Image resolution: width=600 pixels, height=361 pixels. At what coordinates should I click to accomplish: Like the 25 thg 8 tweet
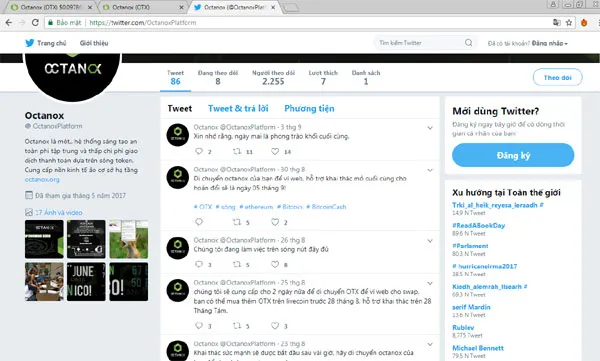275,326
